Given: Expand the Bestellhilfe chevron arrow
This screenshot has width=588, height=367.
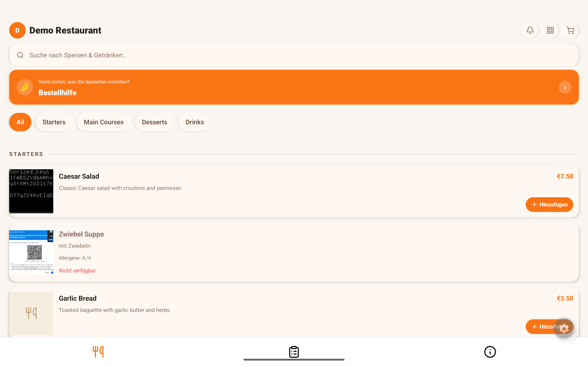Looking at the screenshot, I should 565,87.
